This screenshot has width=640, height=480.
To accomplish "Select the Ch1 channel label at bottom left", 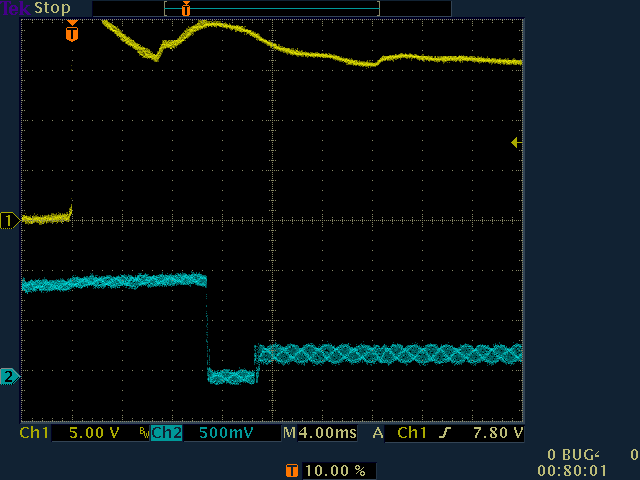I will click(34, 434).
